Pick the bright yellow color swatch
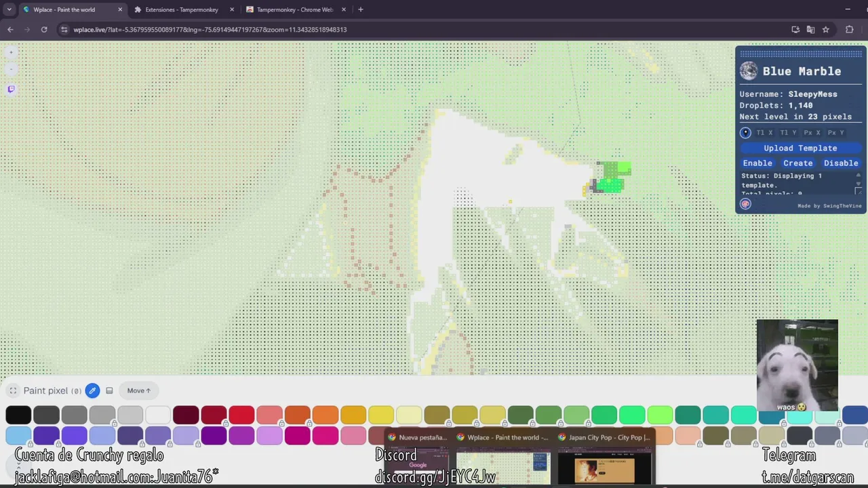Screen dimensions: 868x488 380,414
